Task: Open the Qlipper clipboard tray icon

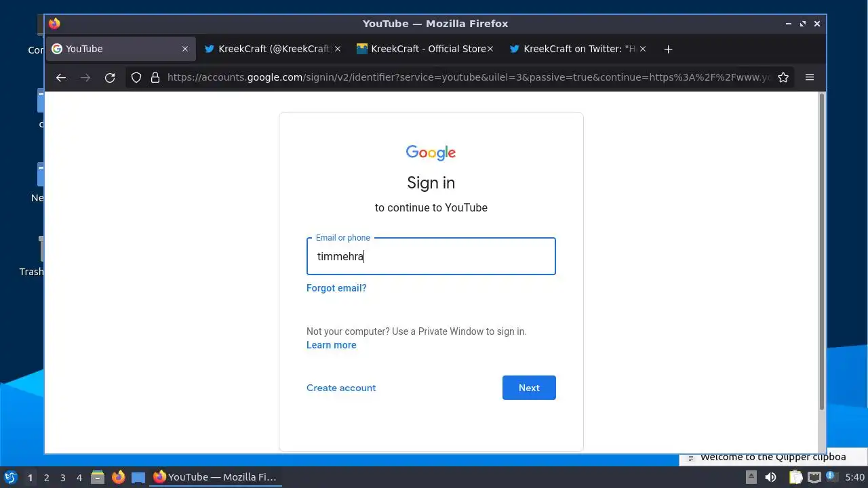Action: (795, 477)
